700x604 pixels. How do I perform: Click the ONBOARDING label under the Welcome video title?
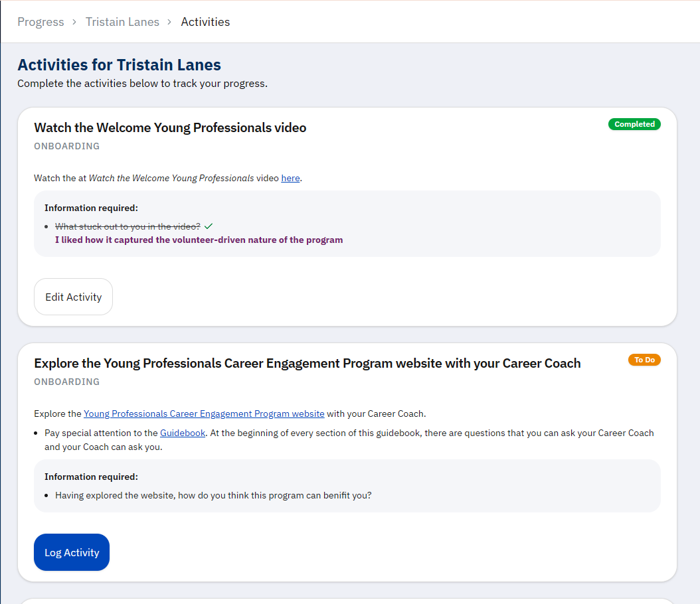tap(66, 146)
